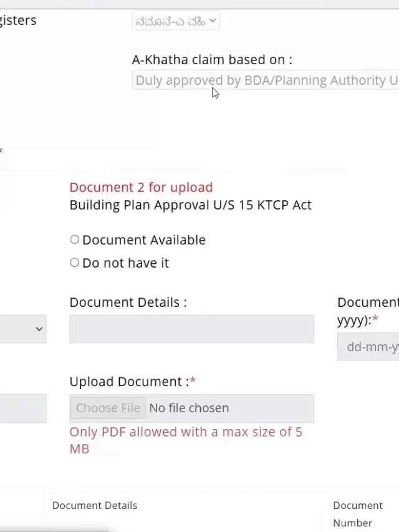399x532 pixels.
Task: Click the partially visible left input field
Action: [23, 409]
